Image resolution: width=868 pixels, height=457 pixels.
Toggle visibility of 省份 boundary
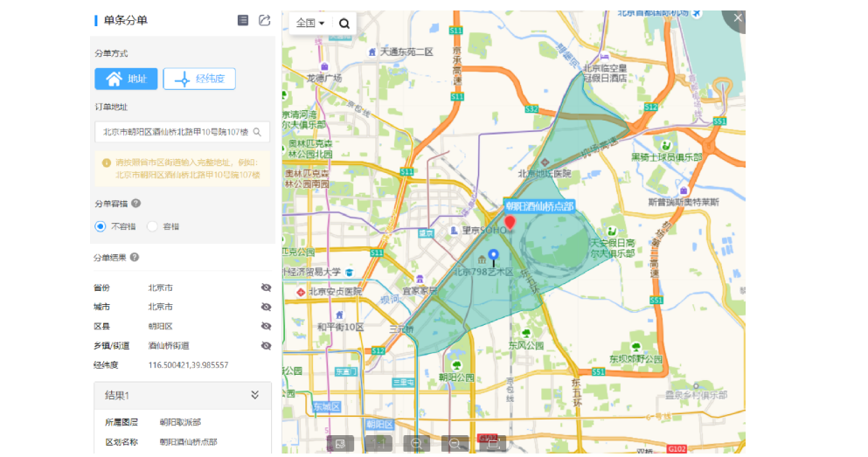pos(266,287)
